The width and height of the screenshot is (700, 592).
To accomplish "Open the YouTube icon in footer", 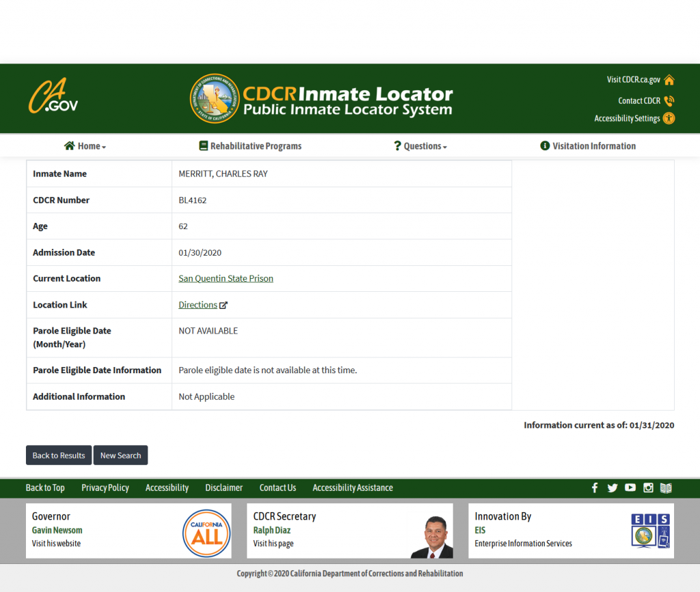I will pyautogui.click(x=630, y=488).
